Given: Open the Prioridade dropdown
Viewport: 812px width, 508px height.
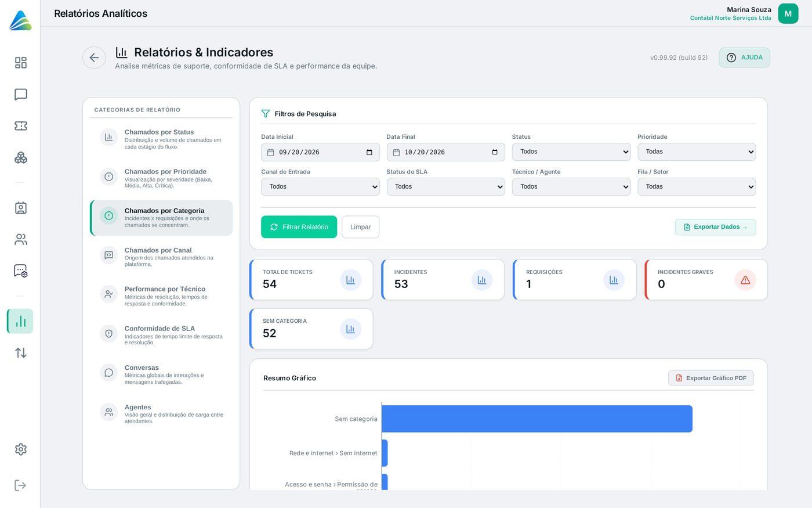Looking at the screenshot, I should pos(697,152).
